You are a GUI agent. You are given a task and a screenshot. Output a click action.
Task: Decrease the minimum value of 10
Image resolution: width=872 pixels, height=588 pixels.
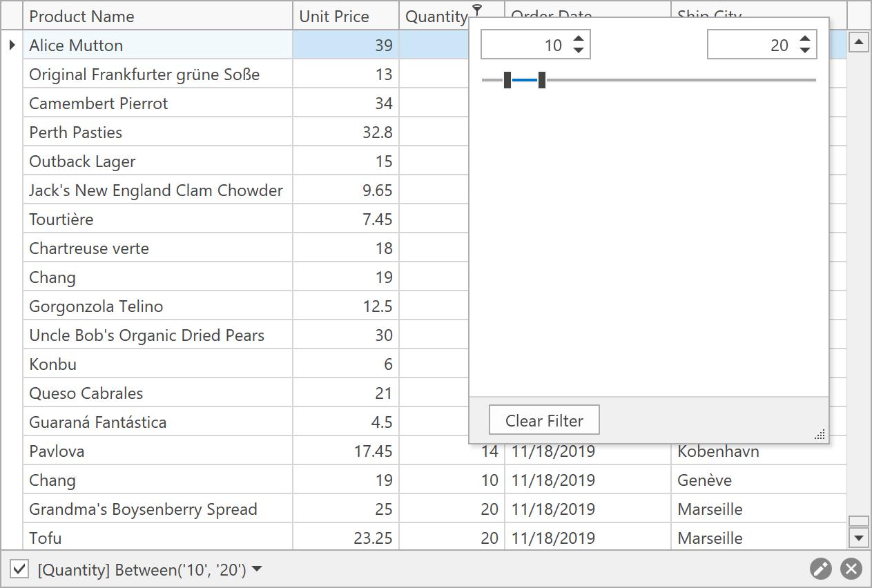pos(579,50)
